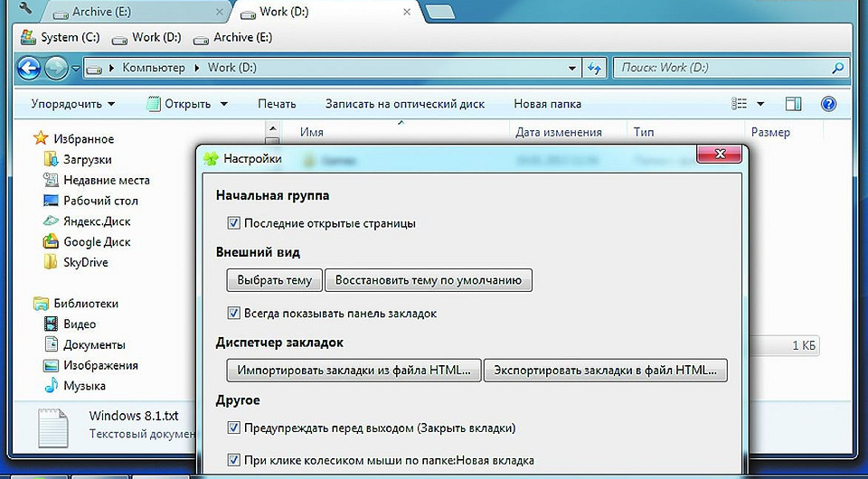The width and height of the screenshot is (868, 479).
Task: Close the Work (D:) tab
Action: pyautogui.click(x=407, y=12)
